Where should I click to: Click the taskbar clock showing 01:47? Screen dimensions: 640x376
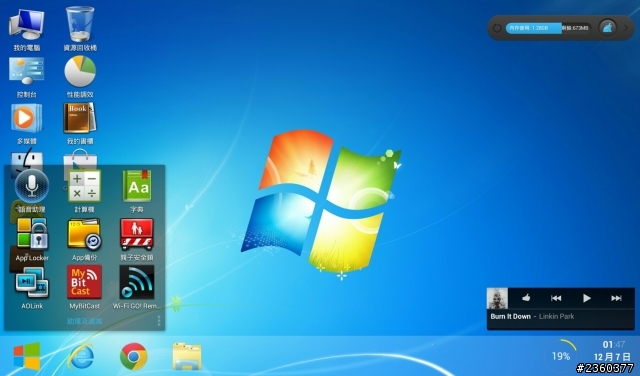614,345
